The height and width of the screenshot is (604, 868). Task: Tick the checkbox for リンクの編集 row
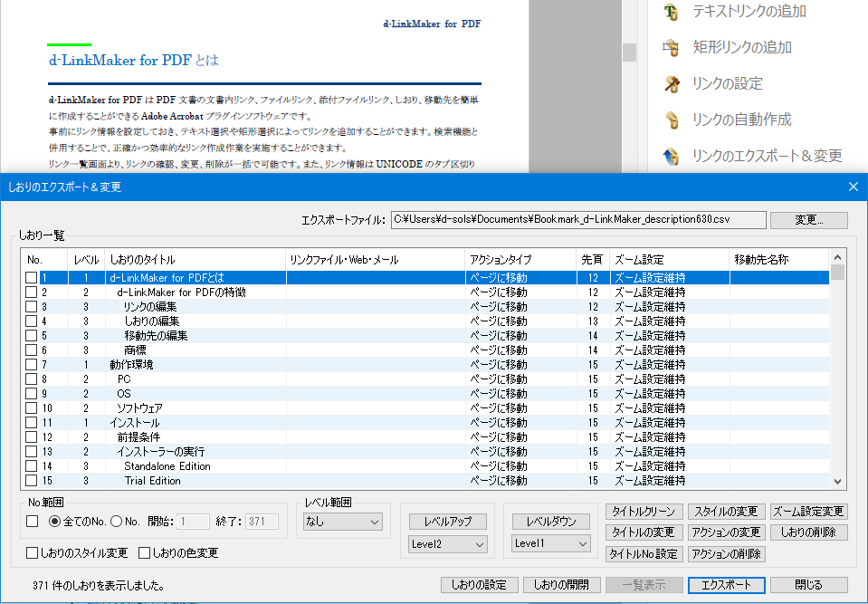(x=32, y=307)
